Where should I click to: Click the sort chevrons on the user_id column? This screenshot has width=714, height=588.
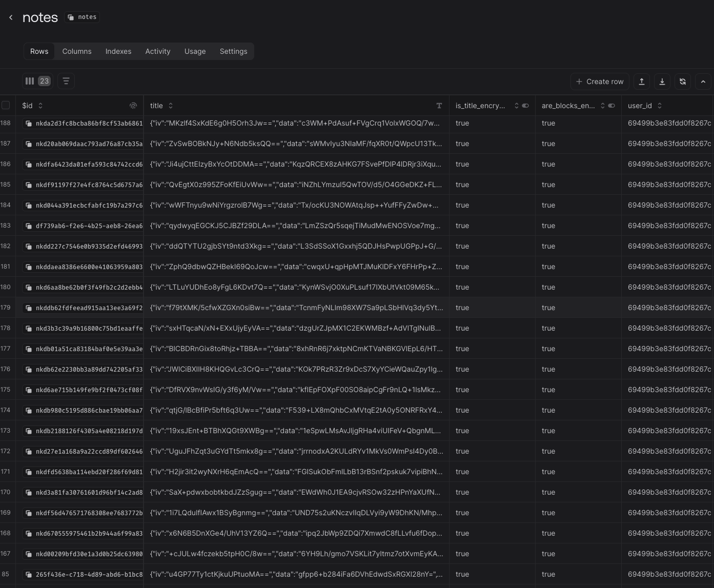coord(659,106)
